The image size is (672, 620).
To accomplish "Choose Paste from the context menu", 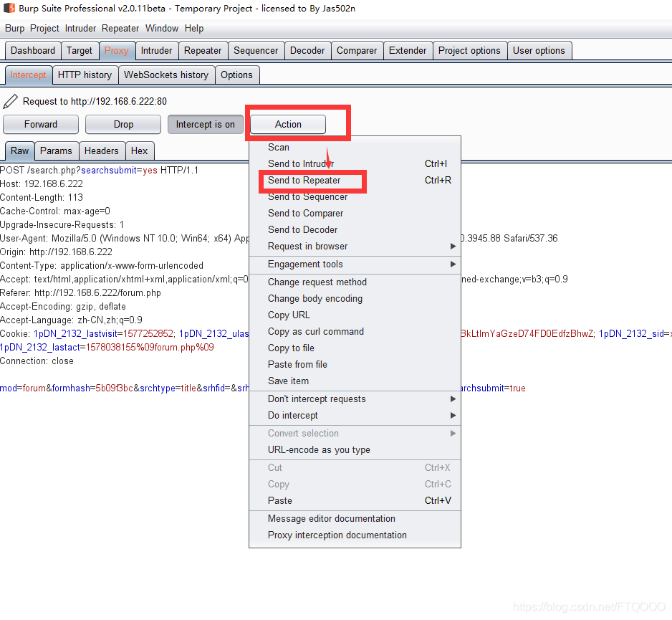I will tap(355, 501).
